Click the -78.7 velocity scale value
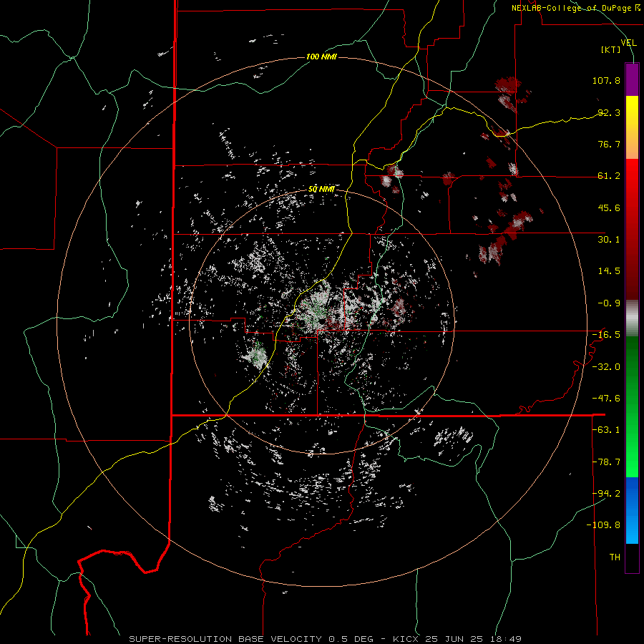The image size is (644, 644). tap(606, 462)
